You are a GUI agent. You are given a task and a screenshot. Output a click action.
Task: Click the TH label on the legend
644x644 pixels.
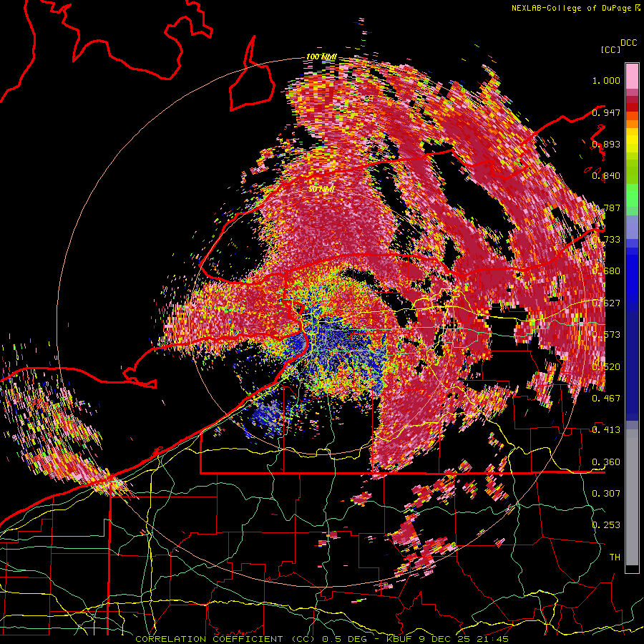coord(615,557)
